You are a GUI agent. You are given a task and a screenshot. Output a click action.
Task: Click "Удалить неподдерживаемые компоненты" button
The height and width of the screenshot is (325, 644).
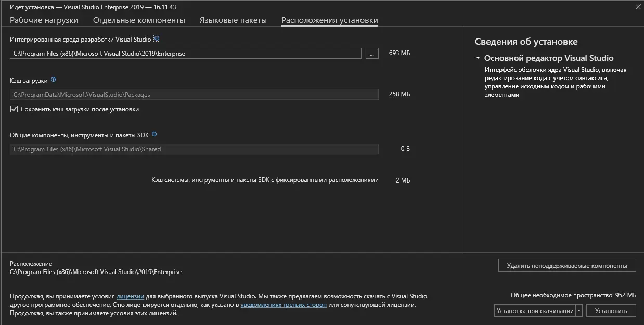pyautogui.click(x=566, y=265)
